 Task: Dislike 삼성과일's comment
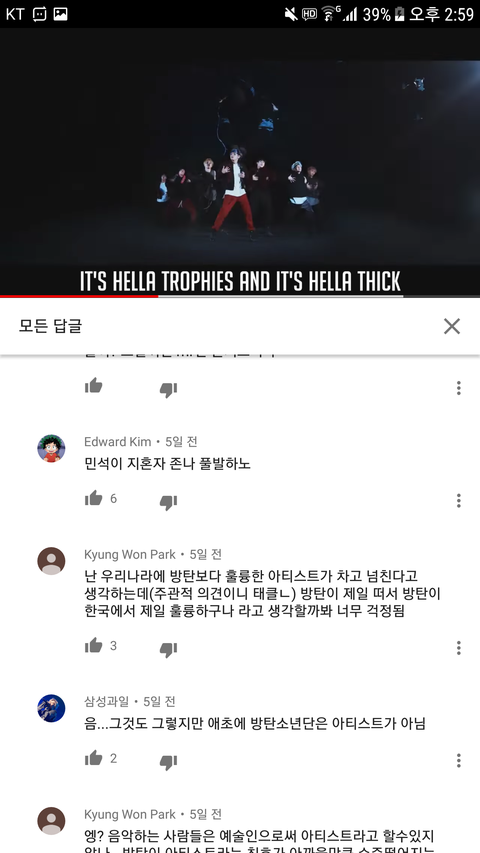(x=168, y=762)
